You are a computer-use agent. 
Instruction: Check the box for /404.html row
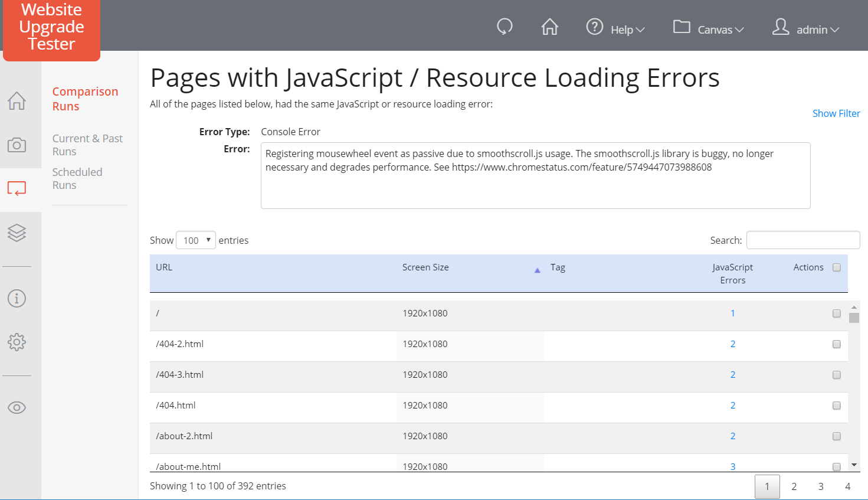pos(836,406)
